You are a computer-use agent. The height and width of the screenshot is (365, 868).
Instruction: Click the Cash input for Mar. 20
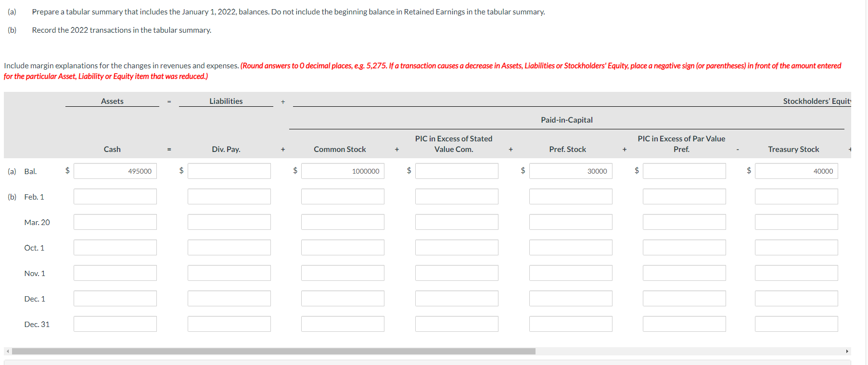(115, 222)
